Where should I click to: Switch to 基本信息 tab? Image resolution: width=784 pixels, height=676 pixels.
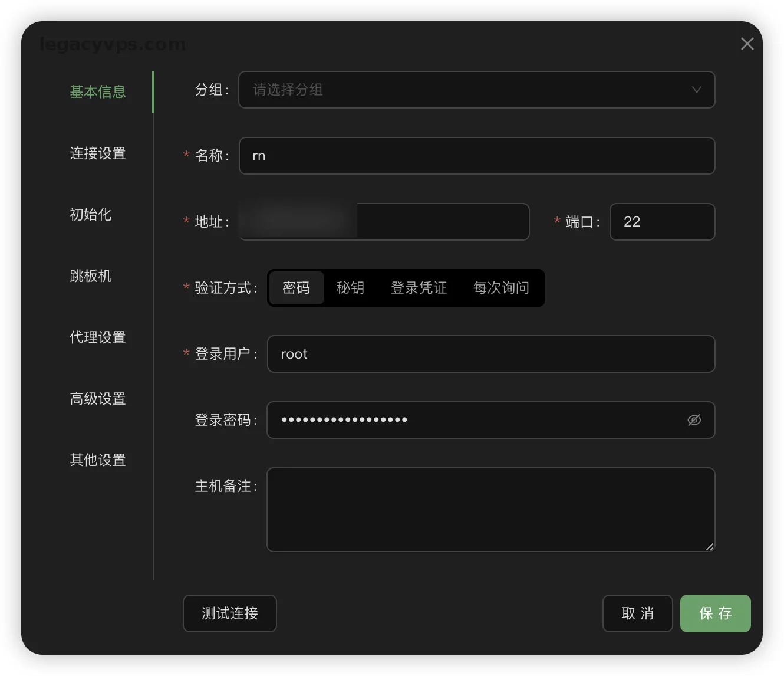[x=98, y=92]
